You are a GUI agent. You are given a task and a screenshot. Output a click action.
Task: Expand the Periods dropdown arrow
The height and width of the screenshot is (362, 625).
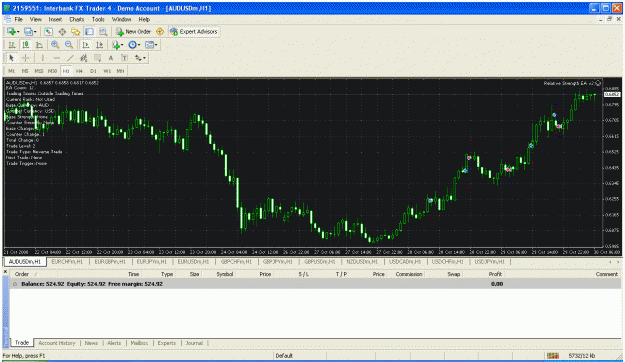(x=139, y=45)
